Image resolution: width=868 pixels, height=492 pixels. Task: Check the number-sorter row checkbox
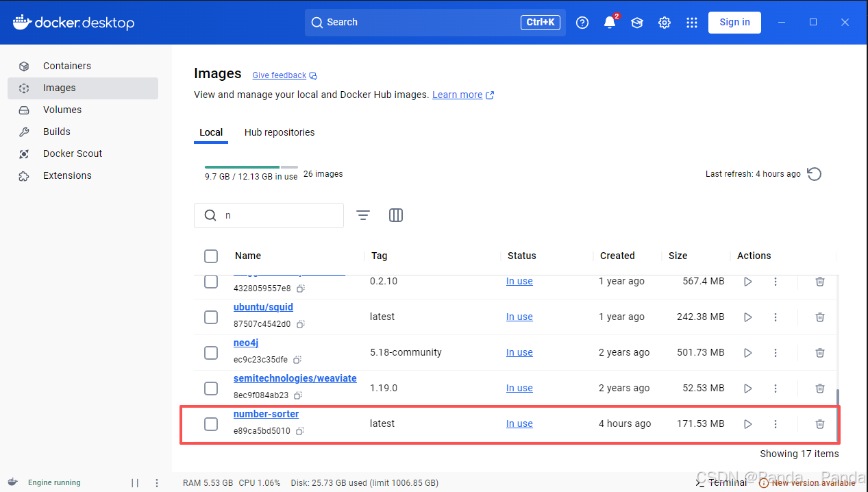[211, 424]
